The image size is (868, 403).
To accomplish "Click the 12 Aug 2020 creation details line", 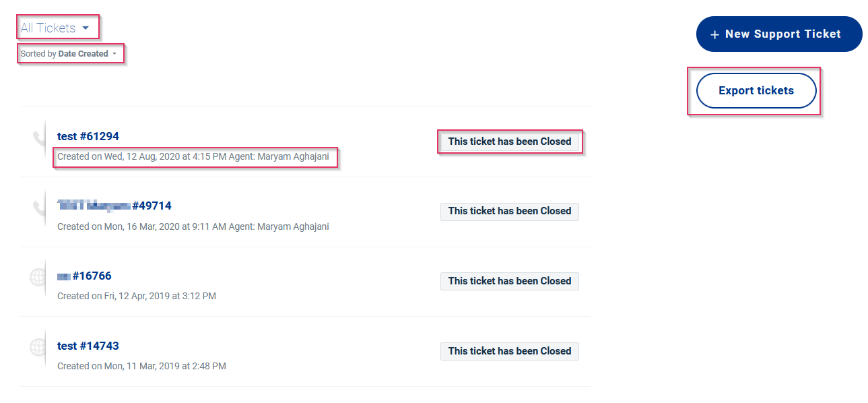I will click(193, 156).
